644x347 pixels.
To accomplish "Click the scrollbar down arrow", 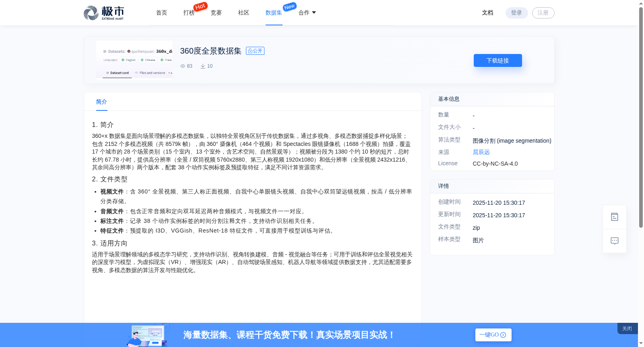I will [641, 343].
